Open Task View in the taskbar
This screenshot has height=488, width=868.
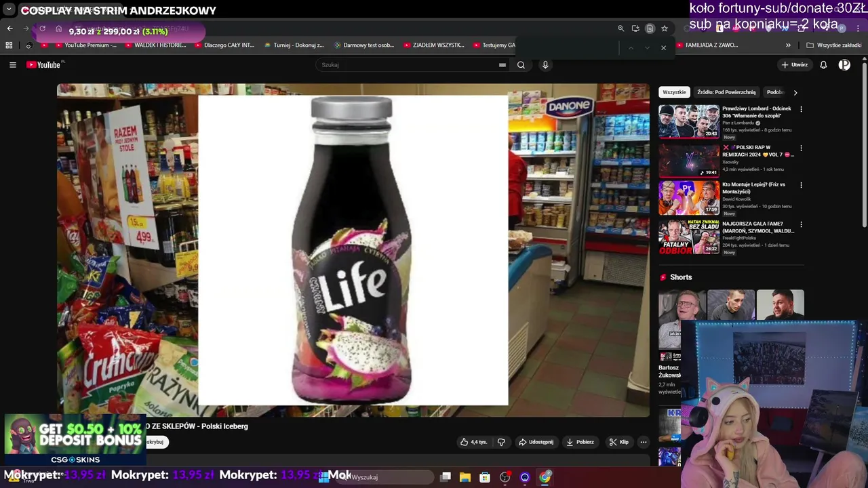tap(446, 477)
